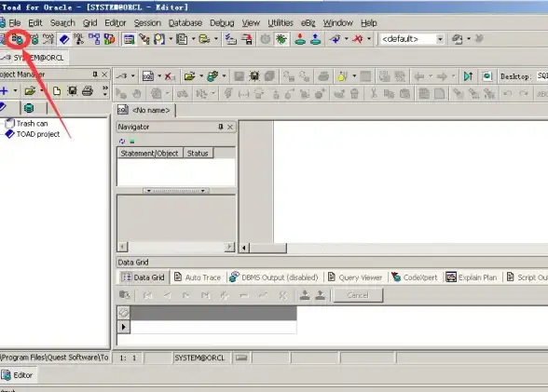Click the save floppy icon in Project Manager toolbar

pos(72,91)
